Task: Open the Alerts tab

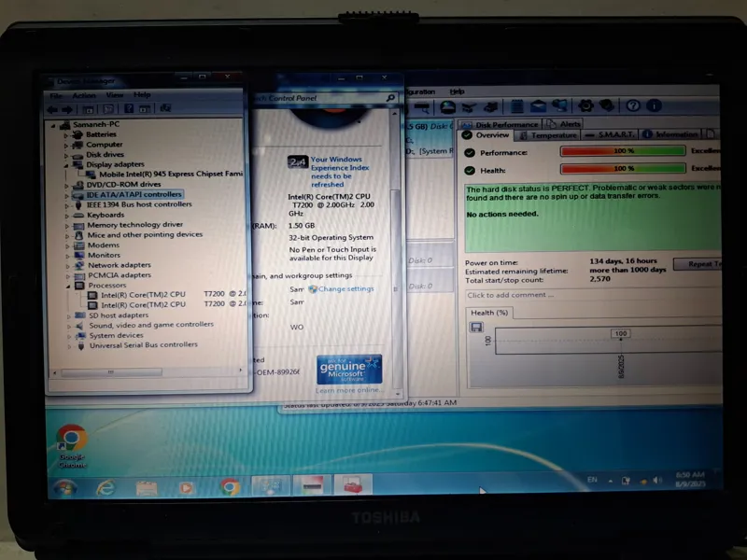Action: [563, 124]
